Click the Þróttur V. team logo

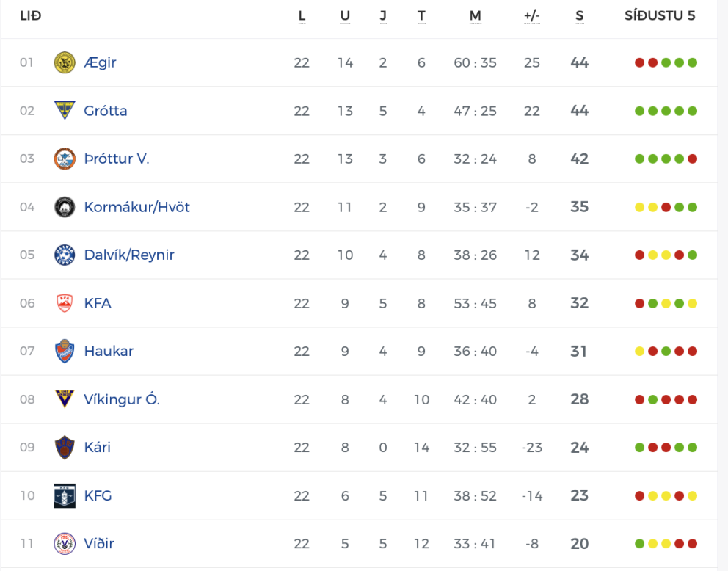click(65, 159)
